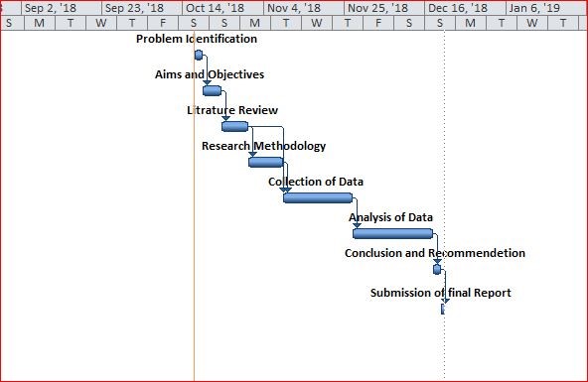Click the Jan 6, '19 timescale header

pyautogui.click(x=545, y=8)
